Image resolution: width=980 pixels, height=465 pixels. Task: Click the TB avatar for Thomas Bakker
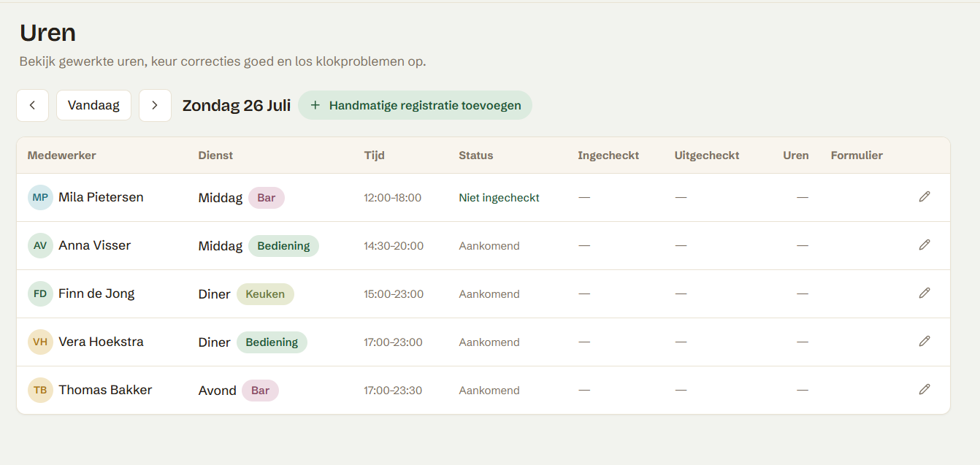pyautogui.click(x=40, y=390)
